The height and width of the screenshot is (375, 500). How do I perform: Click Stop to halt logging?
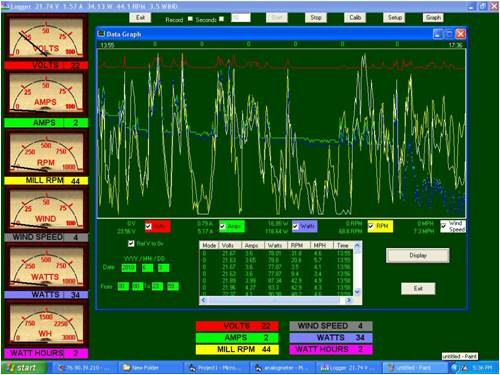click(316, 17)
